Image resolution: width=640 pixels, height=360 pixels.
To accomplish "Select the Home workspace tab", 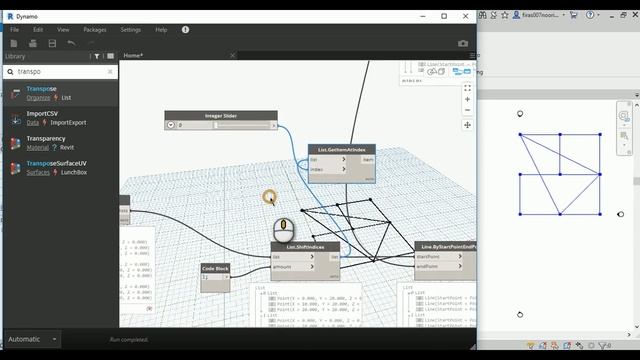I will [133, 56].
